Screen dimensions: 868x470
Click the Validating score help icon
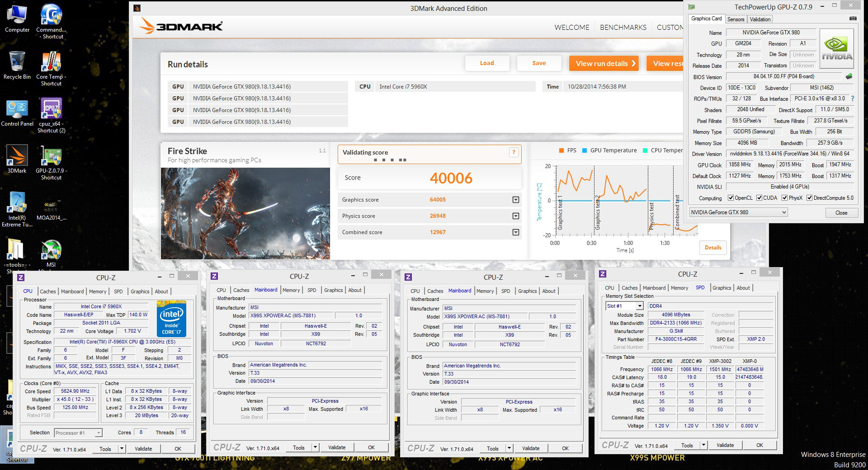pos(514,152)
